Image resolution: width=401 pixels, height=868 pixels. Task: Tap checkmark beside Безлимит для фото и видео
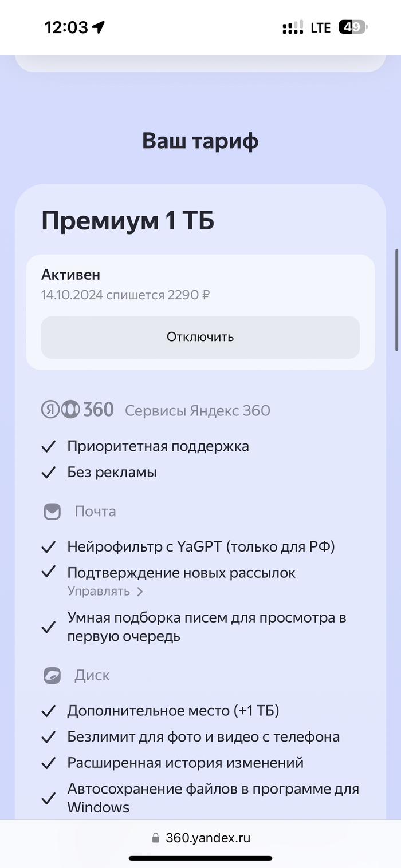[x=49, y=737]
